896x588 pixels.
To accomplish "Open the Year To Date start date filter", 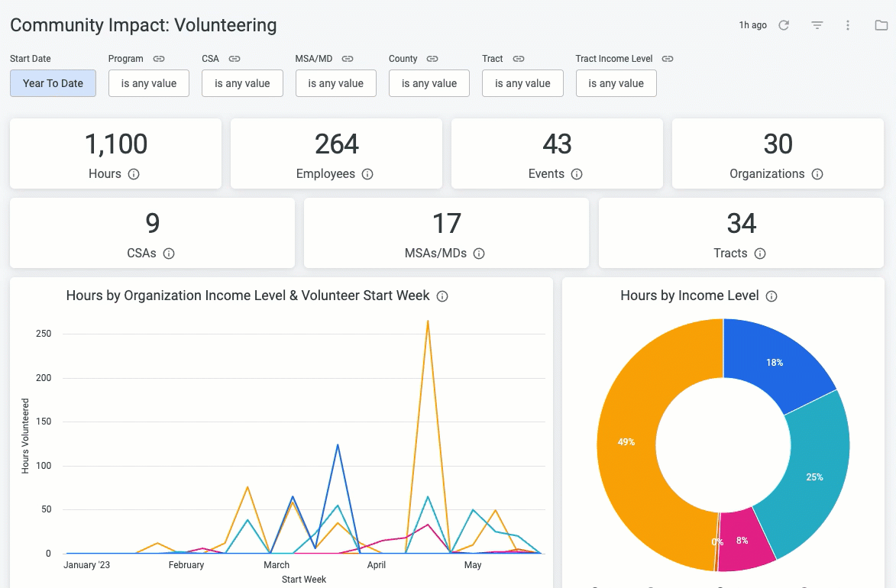I will click(53, 83).
